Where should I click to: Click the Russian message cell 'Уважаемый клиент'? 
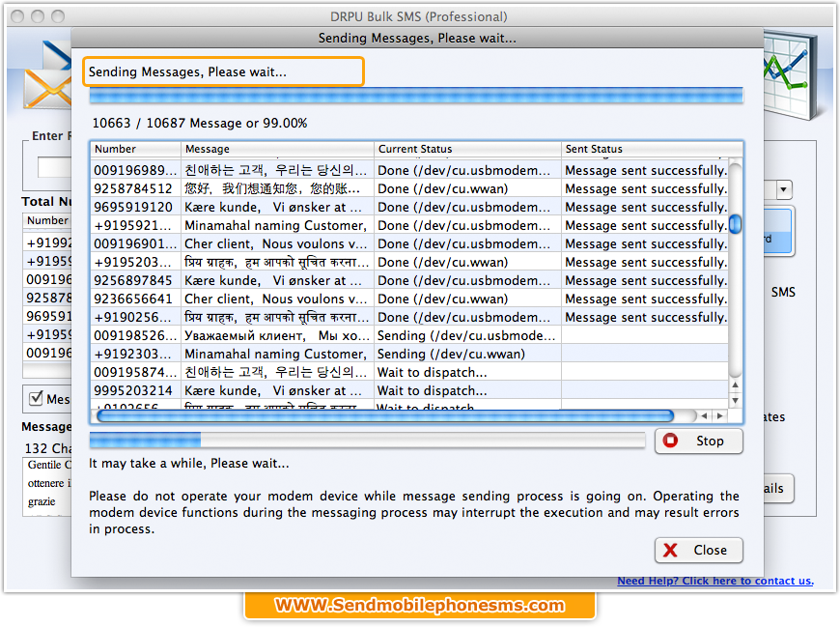click(x=277, y=335)
